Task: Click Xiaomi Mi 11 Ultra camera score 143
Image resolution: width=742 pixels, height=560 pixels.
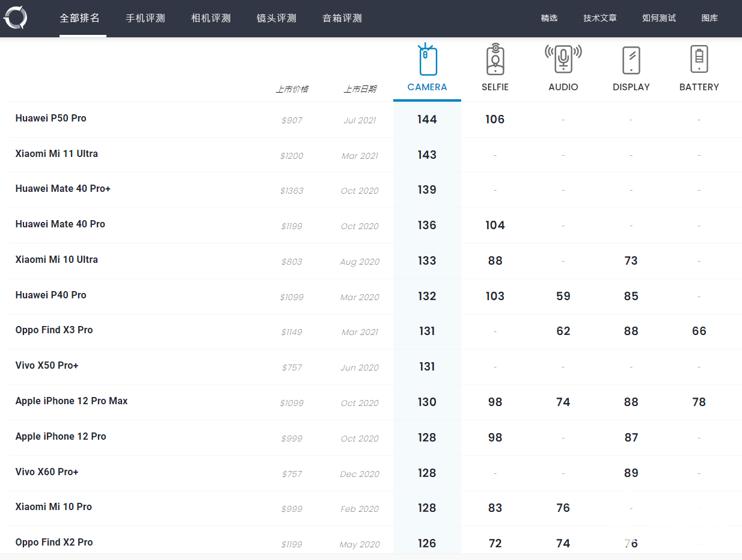Action: click(427, 155)
